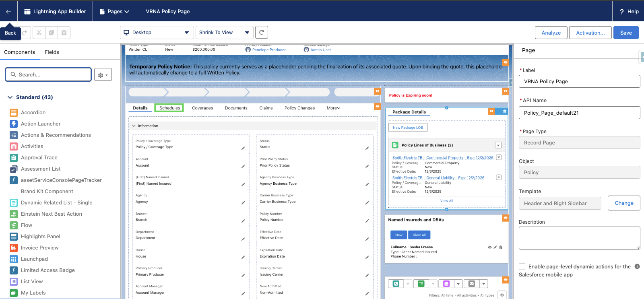The height and width of the screenshot is (299, 644).
Task: Open the Documents tab
Action: pos(236,108)
